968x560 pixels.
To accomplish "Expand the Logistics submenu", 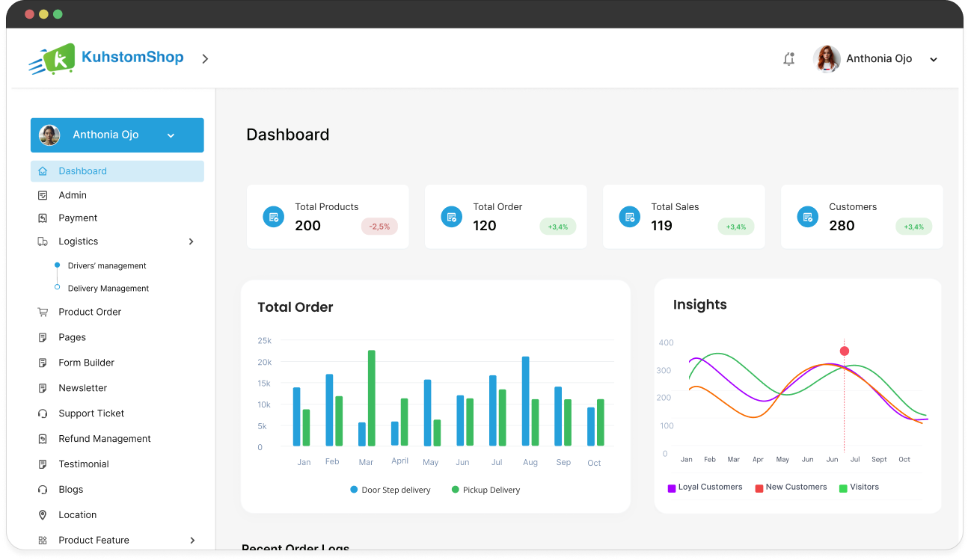I will [x=192, y=241].
